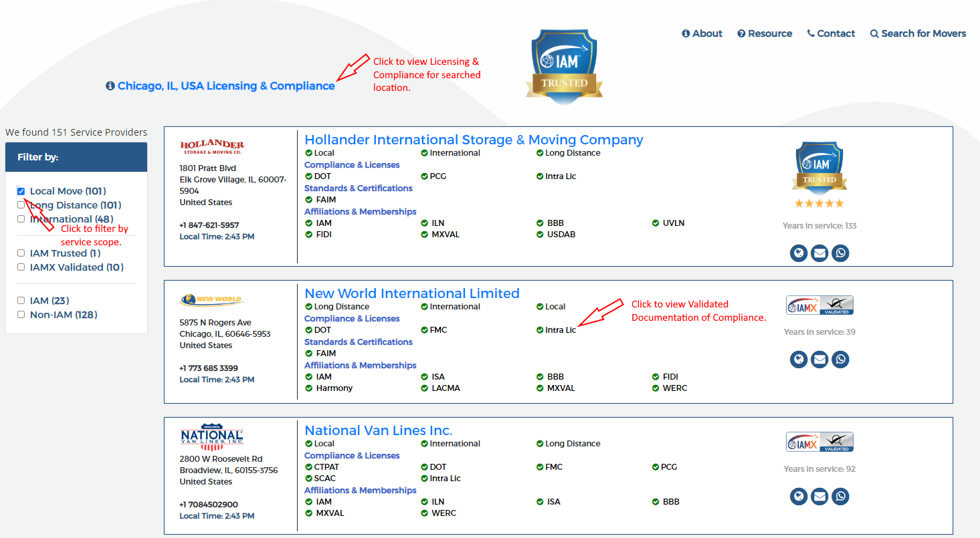Viewport: 980px width, 538px height.
Task: Click the IAMX Validated badge on National Van Lines' card
Action: [819, 442]
